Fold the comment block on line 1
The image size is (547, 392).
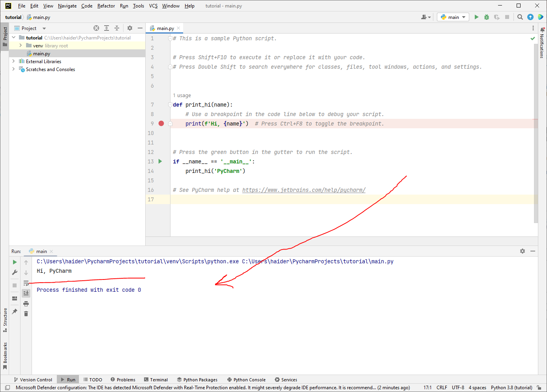(x=170, y=38)
